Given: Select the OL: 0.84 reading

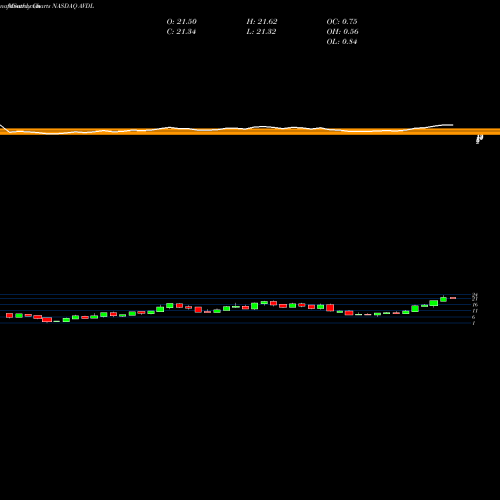Looking at the screenshot, I should [x=342, y=41].
